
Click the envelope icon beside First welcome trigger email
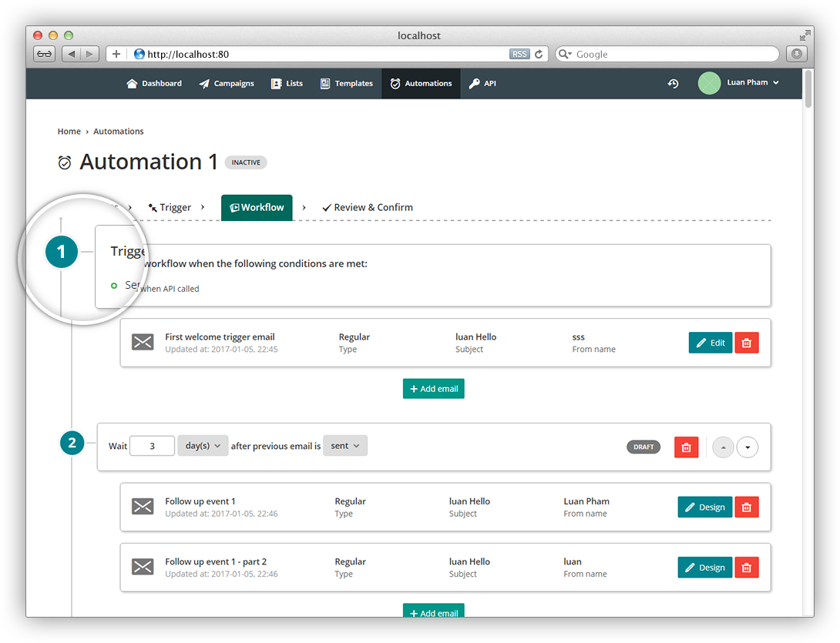[143, 342]
